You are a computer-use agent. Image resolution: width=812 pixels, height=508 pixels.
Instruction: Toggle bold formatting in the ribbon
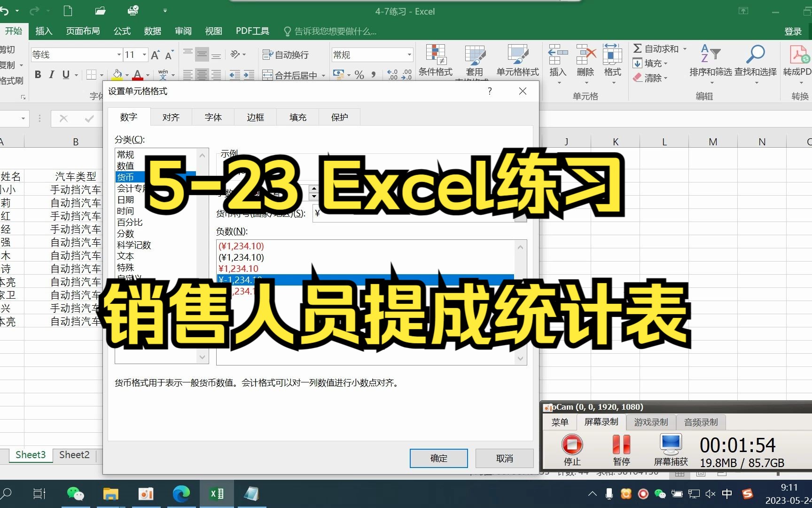point(38,74)
